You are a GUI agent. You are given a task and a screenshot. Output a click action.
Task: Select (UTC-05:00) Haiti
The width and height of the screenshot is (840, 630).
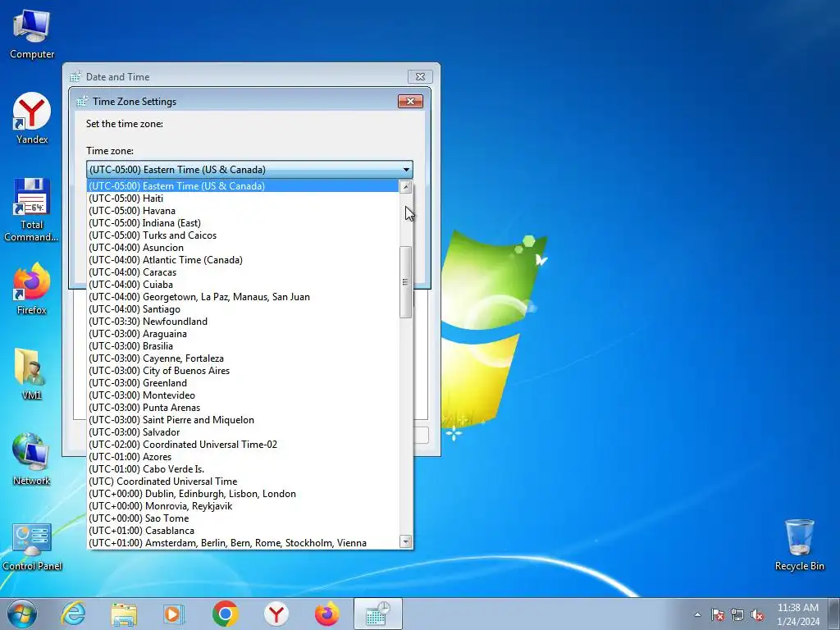click(x=243, y=199)
